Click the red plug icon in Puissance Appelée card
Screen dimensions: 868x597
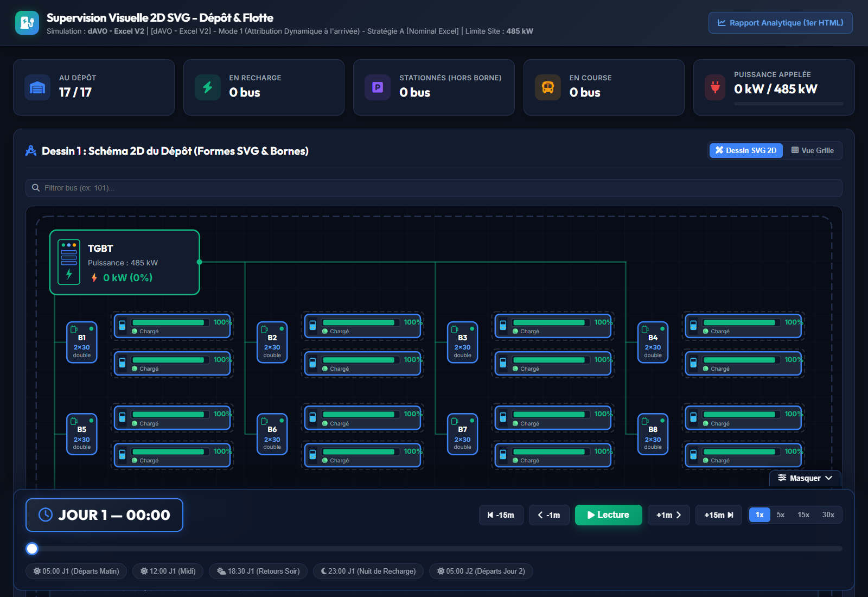(715, 87)
